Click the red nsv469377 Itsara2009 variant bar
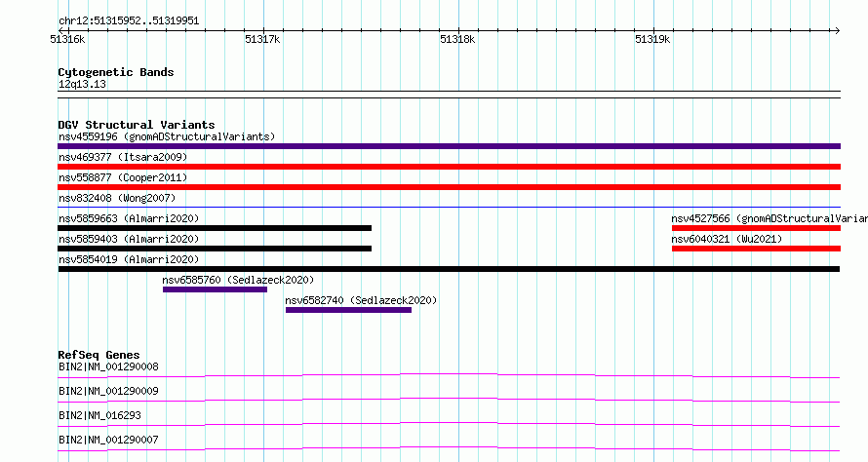This screenshot has width=868, height=462. pyautogui.click(x=449, y=167)
